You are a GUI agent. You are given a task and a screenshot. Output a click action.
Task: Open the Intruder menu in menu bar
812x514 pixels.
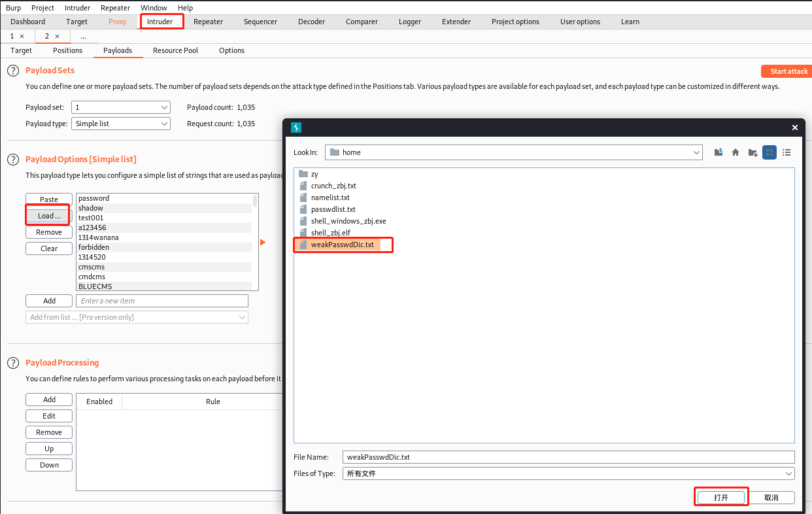pos(78,8)
